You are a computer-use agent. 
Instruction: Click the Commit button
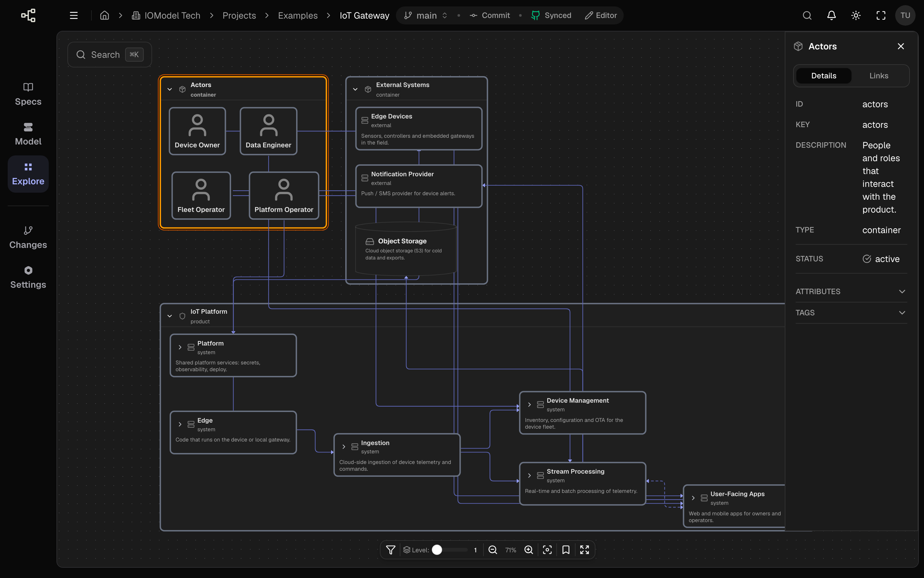(490, 15)
